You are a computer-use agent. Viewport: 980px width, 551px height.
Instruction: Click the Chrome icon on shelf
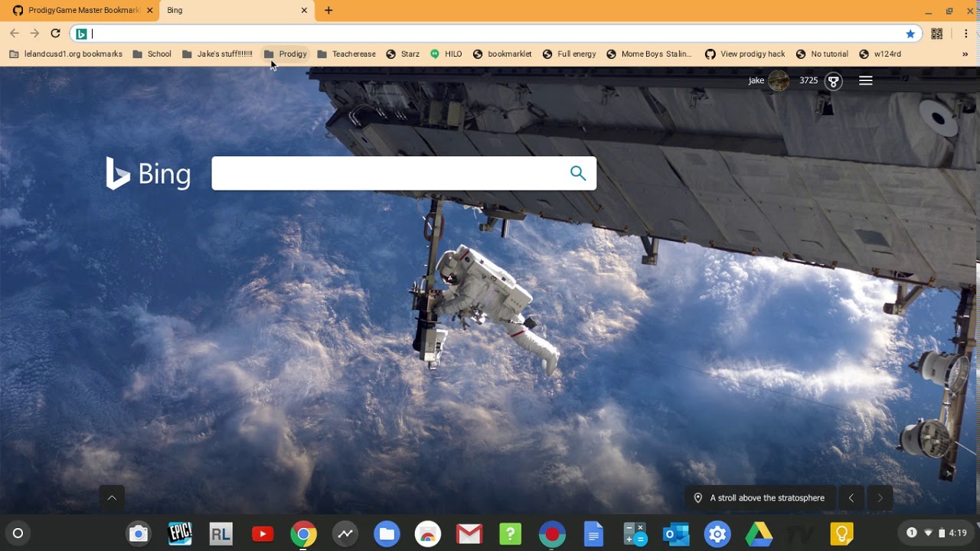304,533
